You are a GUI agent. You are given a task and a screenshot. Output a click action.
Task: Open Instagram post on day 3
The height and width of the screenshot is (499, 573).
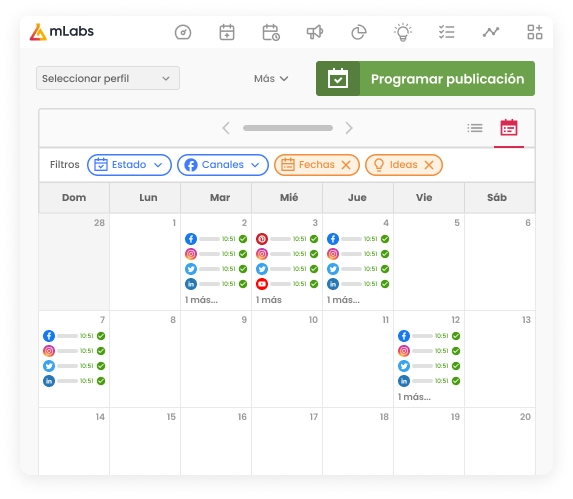pyautogui.click(x=287, y=254)
